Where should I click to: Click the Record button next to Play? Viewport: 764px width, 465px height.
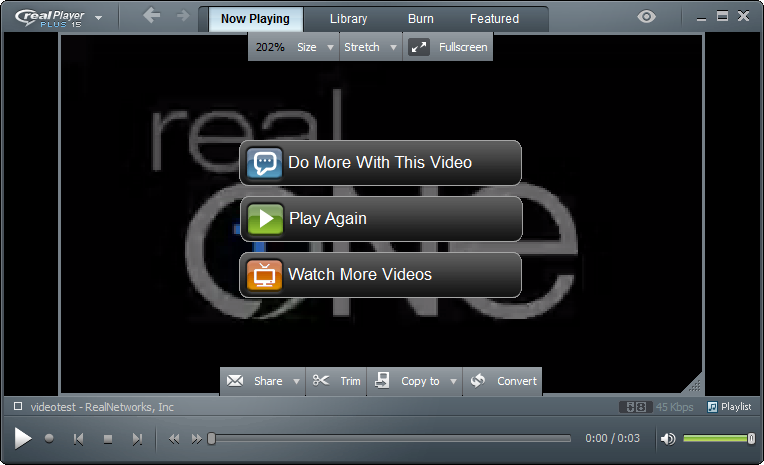pyautogui.click(x=49, y=439)
